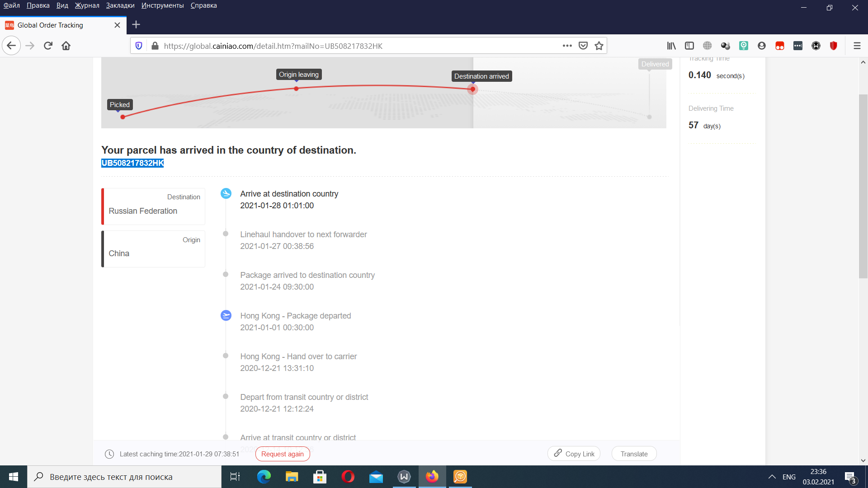Open the Mail app from the taskbar
This screenshot has width=868, height=488.
[376, 477]
